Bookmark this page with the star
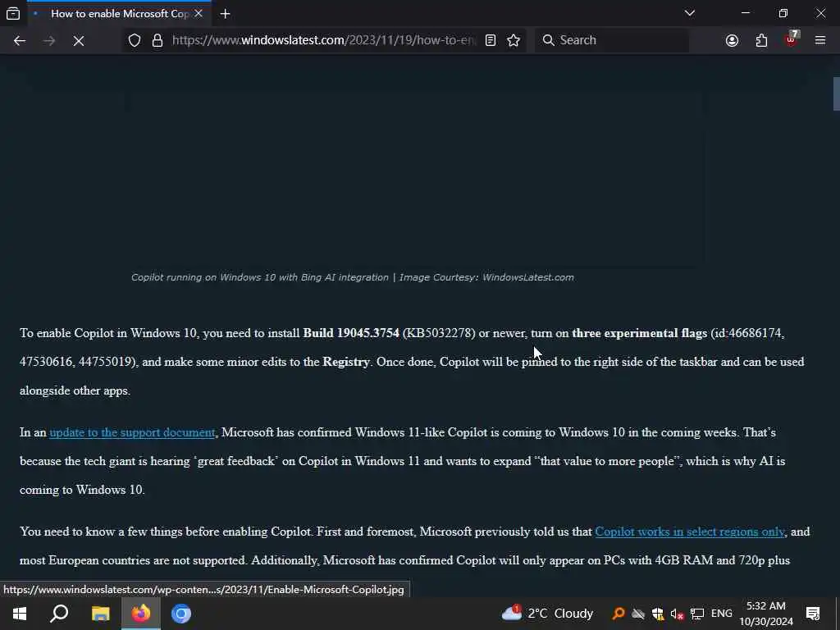 coord(514,40)
